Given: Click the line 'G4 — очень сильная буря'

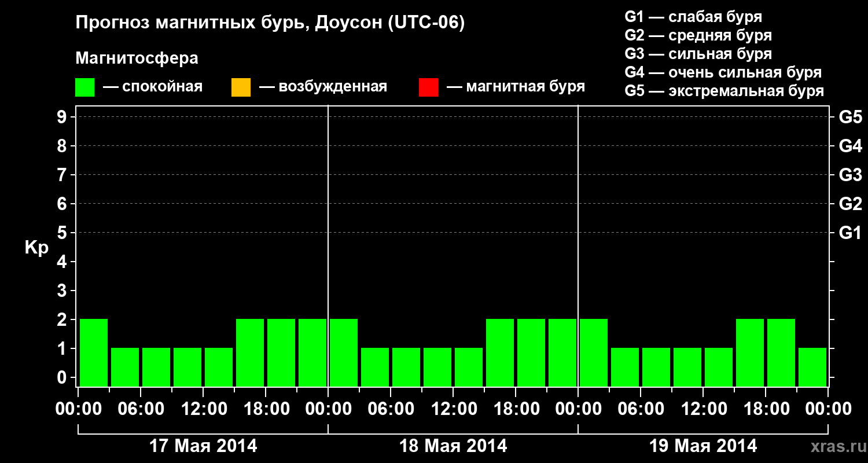Looking at the screenshot, I should tap(723, 72).
